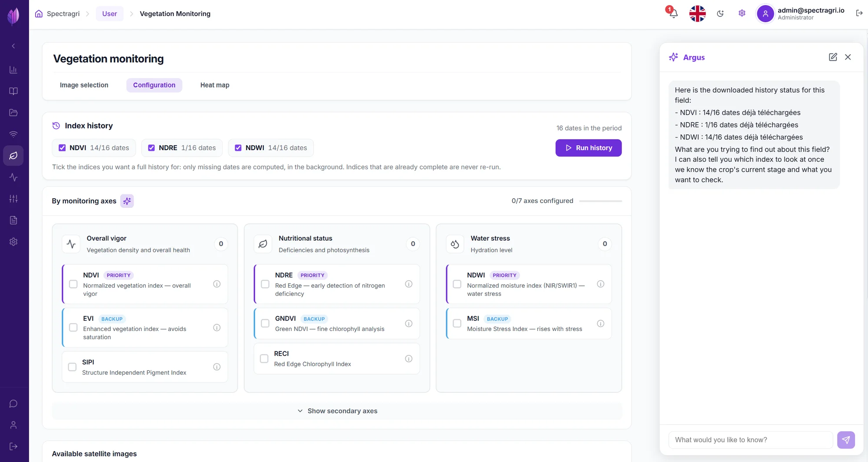Open top bar settings gear
This screenshot has height=462, width=868.
click(x=742, y=13)
